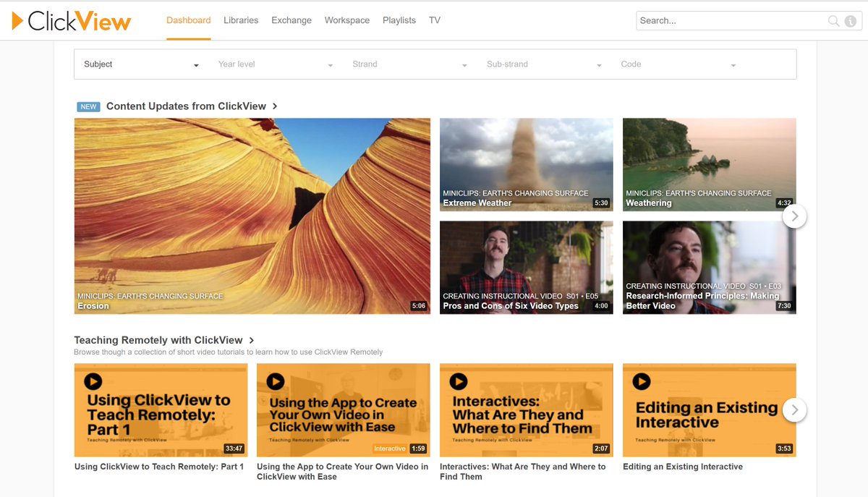Viewport: 868px width, 497px height.
Task: Open the TV tab
Action: point(435,20)
